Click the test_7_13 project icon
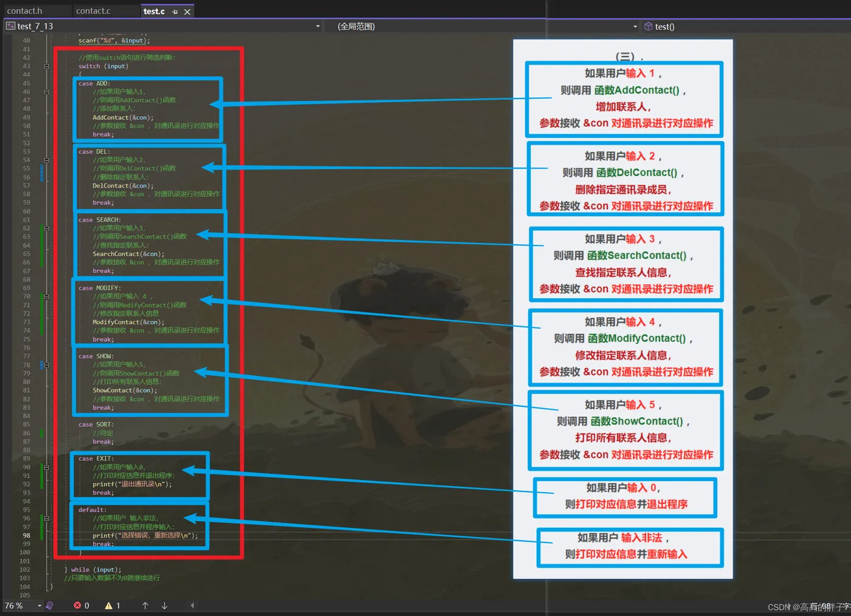This screenshot has width=851, height=616. tap(10, 26)
